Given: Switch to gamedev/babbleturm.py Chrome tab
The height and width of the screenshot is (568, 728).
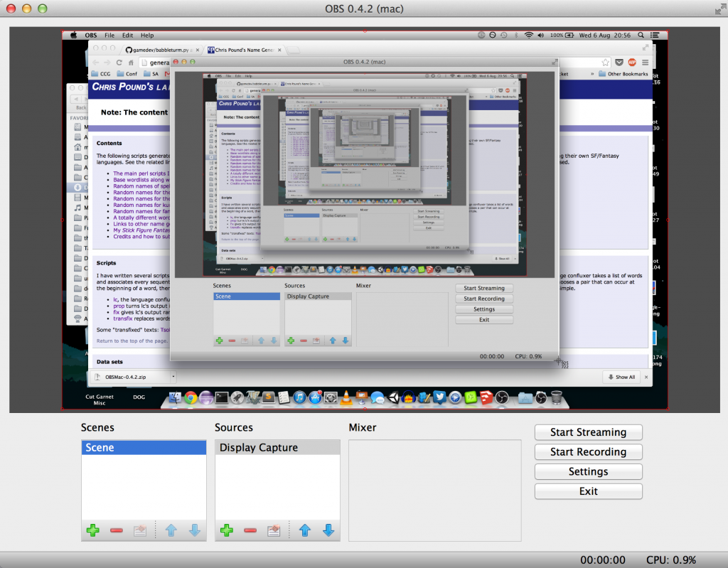Looking at the screenshot, I should [x=160, y=50].
